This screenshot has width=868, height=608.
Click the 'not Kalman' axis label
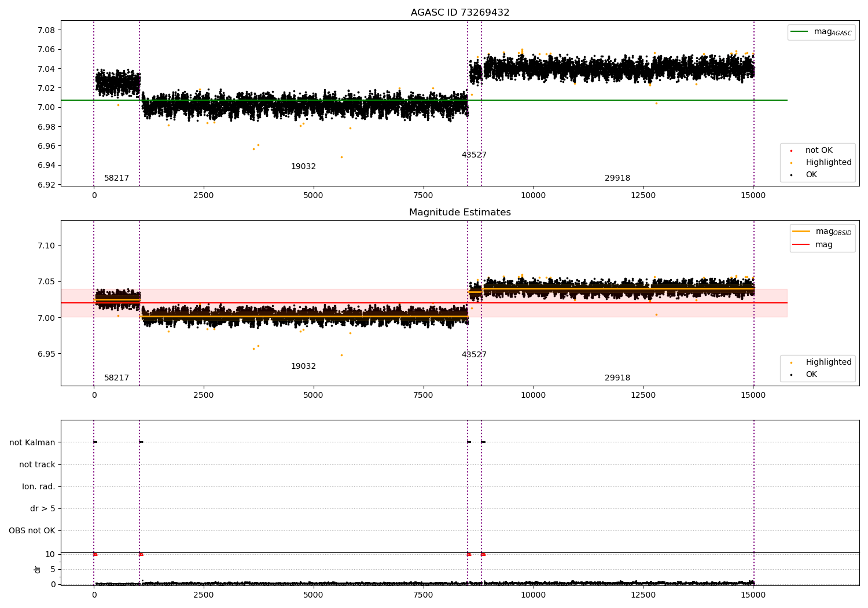pos(32,442)
